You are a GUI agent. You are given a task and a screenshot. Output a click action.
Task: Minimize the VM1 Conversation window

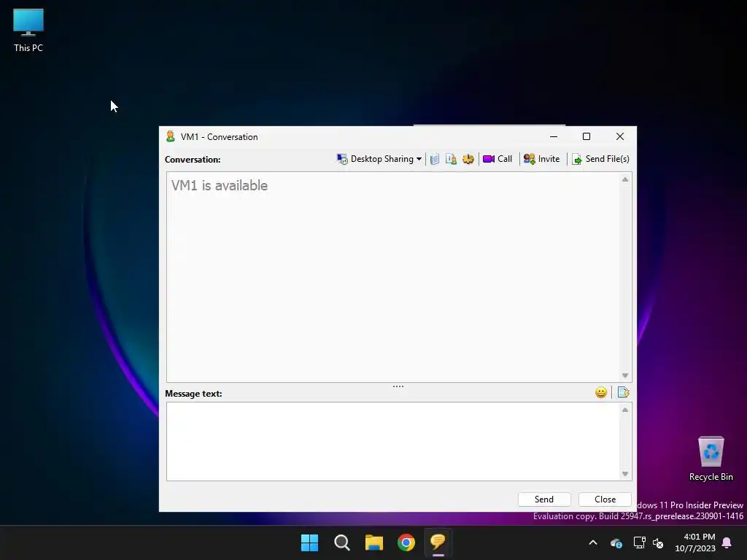(x=554, y=136)
